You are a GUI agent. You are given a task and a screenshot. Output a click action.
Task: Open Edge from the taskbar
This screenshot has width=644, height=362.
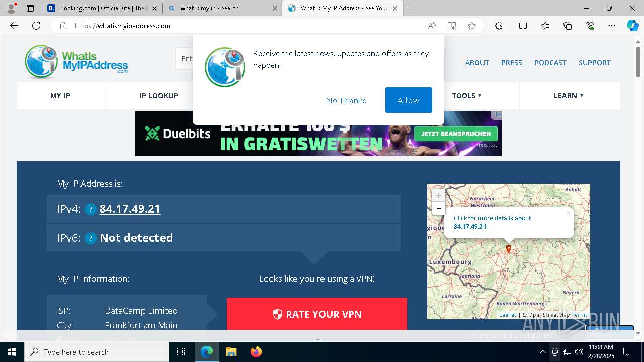coord(207,352)
